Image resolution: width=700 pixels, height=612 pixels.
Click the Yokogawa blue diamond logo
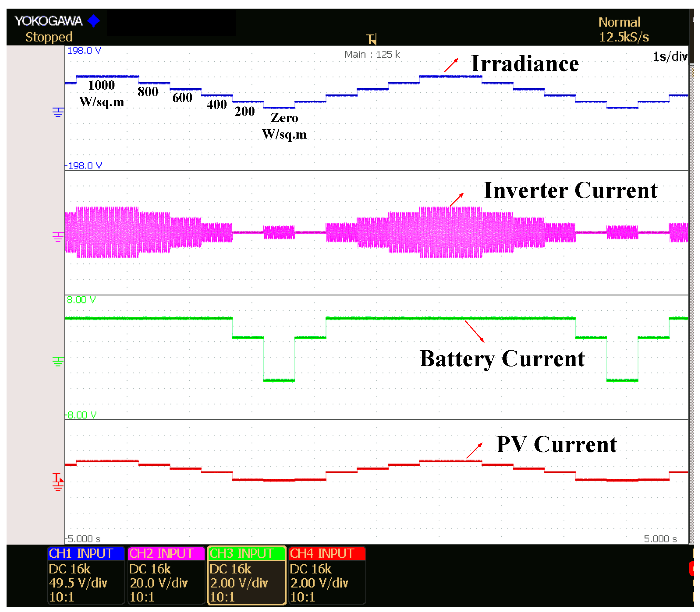(x=93, y=21)
